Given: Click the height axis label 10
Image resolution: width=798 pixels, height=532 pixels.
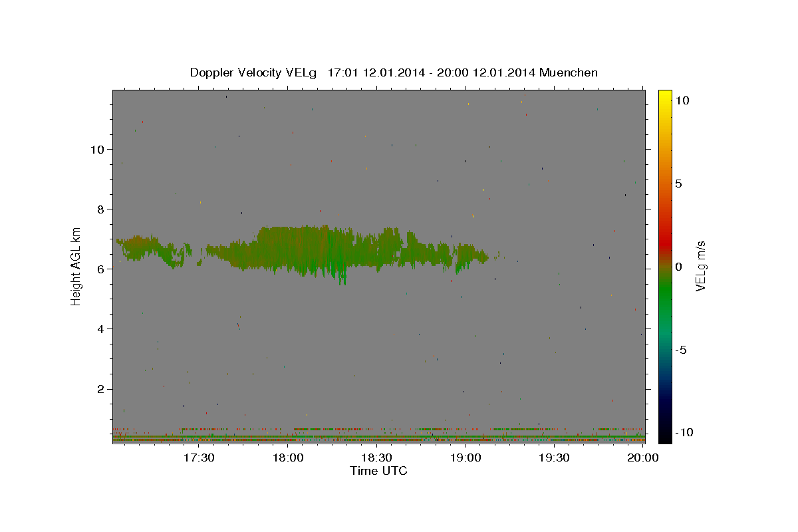Looking at the screenshot, I should click(97, 149).
